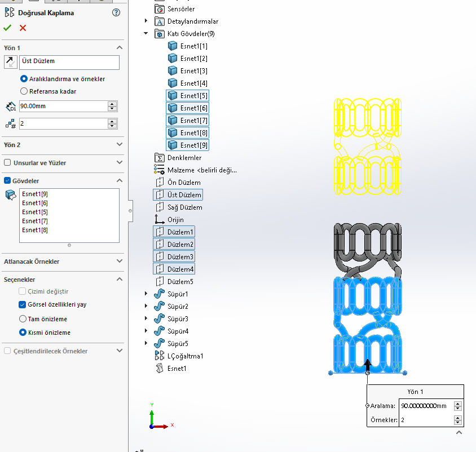Enable the Unsurlar ve Yüzler checkbox
476x452 pixels.
coord(7,163)
